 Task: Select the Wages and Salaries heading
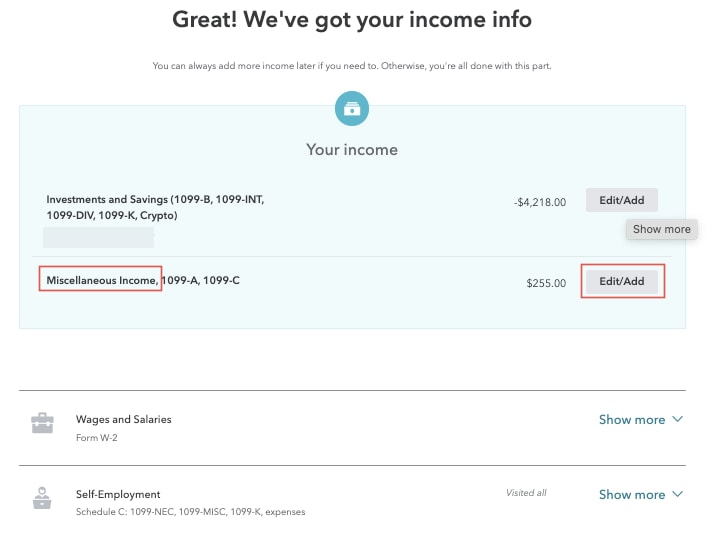coord(123,419)
